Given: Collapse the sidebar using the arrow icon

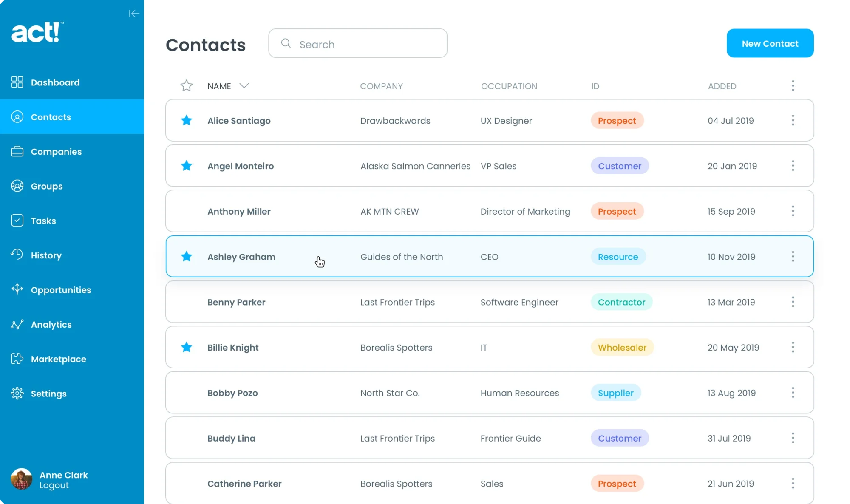Looking at the screenshot, I should click(134, 14).
